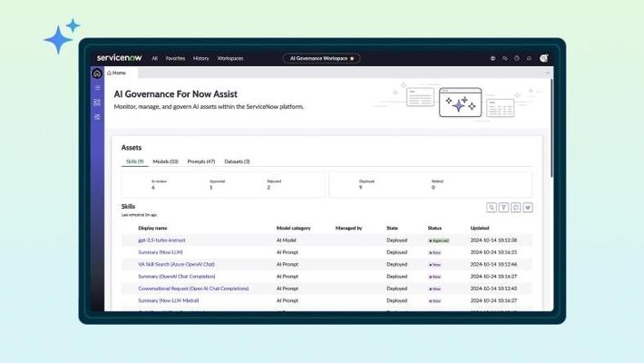The width and height of the screenshot is (644, 363).
Task: Click the ServiceNow logo
Action: (119, 58)
